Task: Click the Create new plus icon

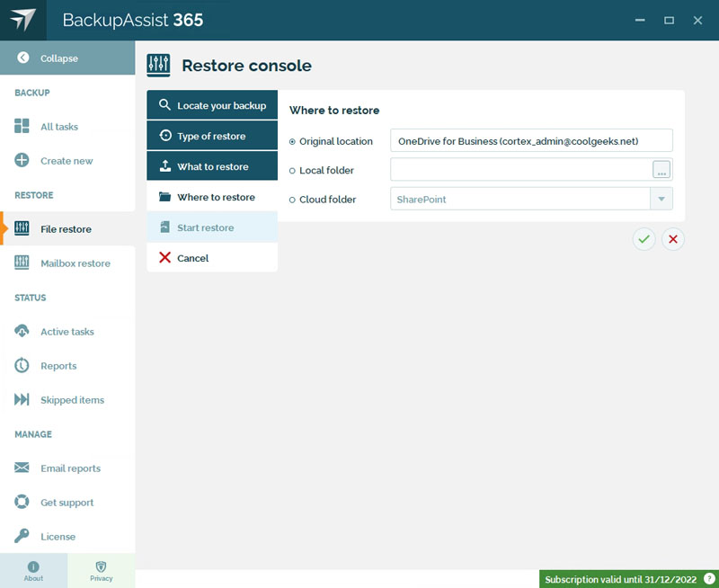Action: click(22, 161)
